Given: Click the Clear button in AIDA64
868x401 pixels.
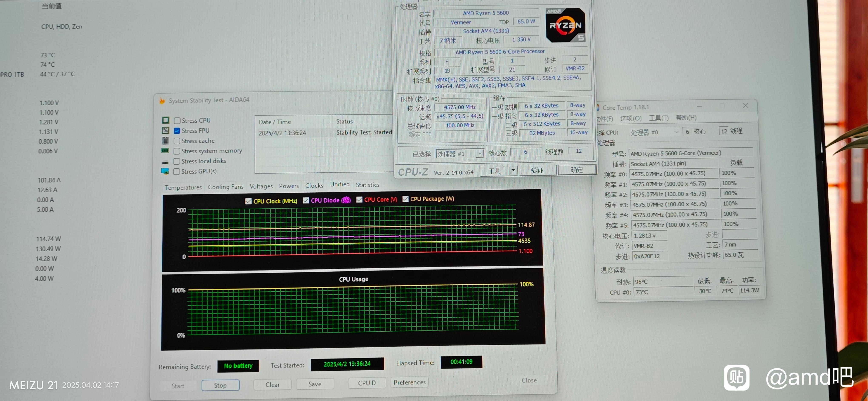Looking at the screenshot, I should point(272,384).
